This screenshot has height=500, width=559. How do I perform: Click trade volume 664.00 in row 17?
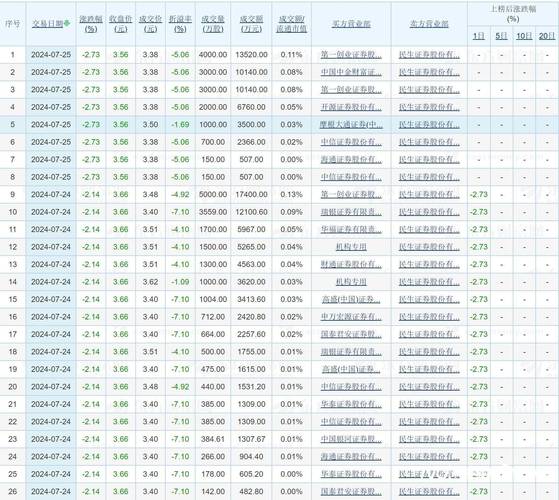click(x=213, y=334)
